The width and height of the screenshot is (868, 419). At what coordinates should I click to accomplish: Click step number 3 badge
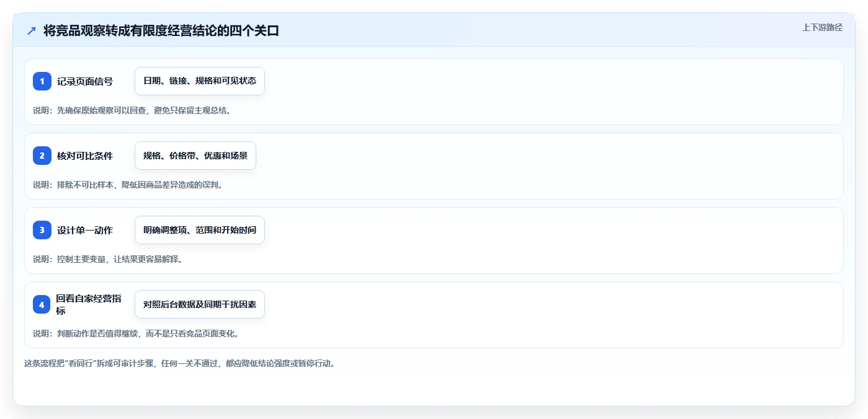[42, 230]
